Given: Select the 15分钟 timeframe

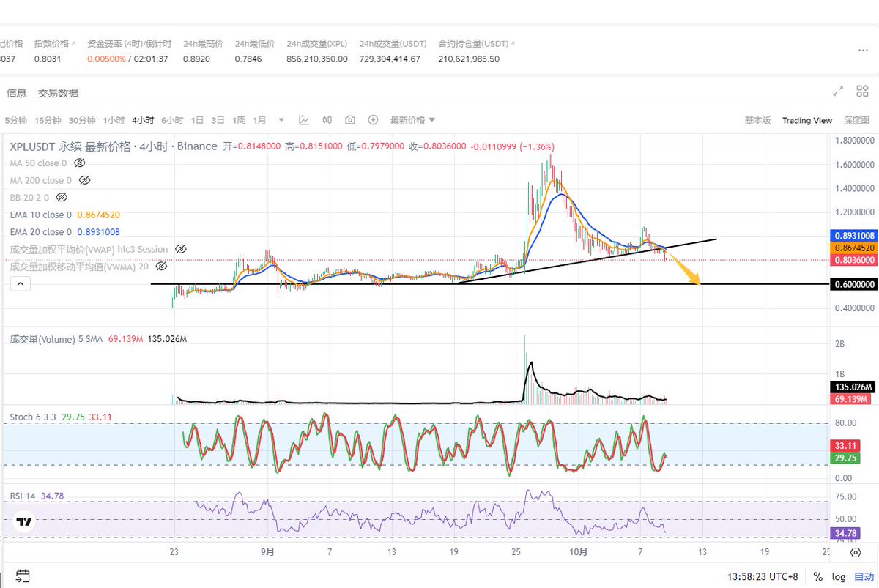Looking at the screenshot, I should click(x=48, y=120).
